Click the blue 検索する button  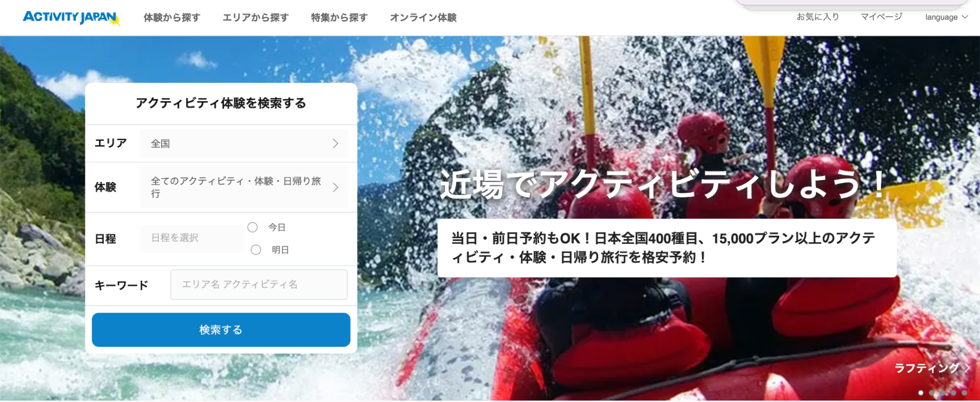221,330
